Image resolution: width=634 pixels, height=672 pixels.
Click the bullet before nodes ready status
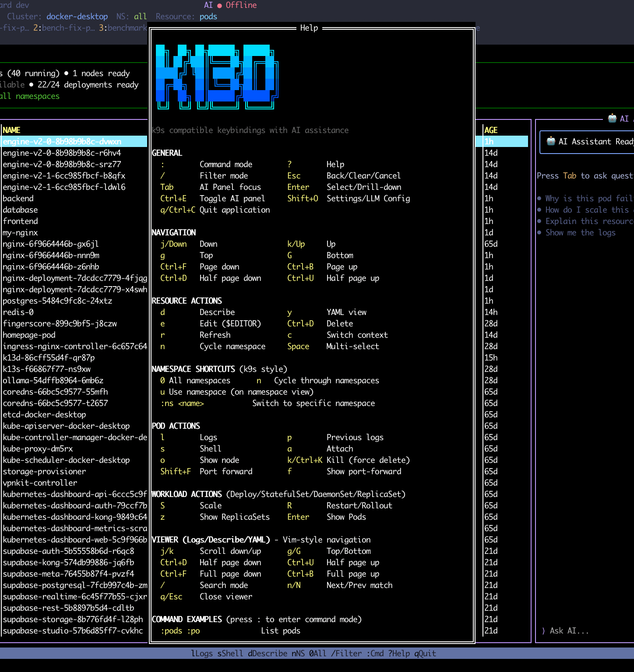click(x=66, y=73)
